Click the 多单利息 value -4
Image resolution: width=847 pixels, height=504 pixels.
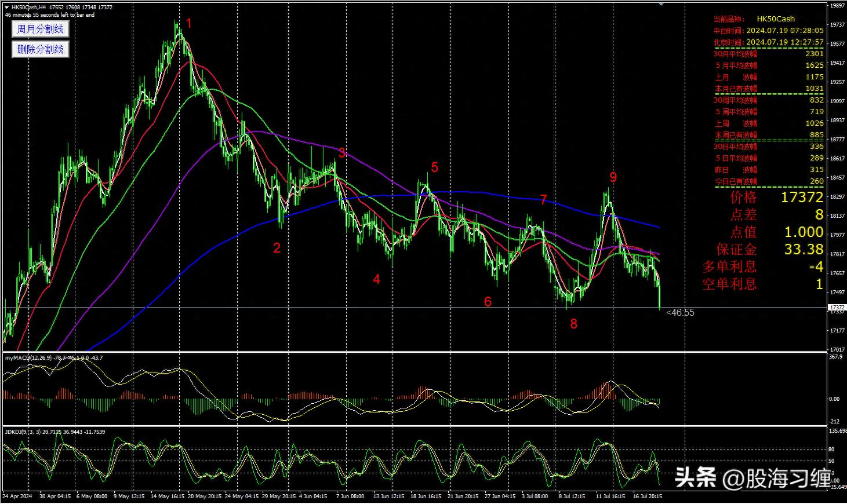[x=816, y=266]
